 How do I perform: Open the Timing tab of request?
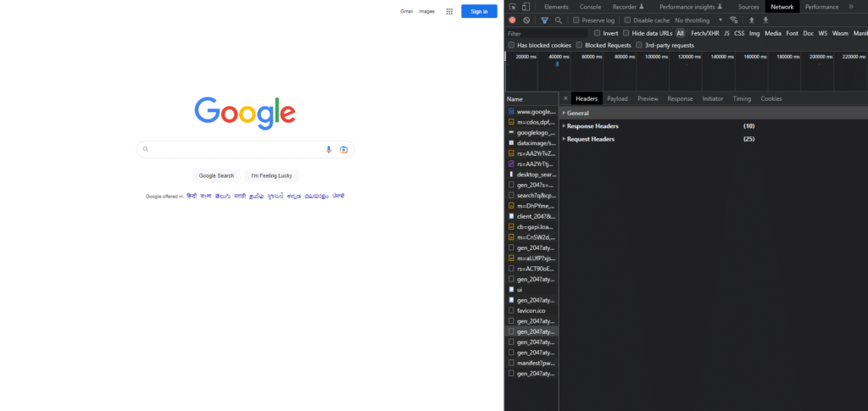(x=742, y=98)
